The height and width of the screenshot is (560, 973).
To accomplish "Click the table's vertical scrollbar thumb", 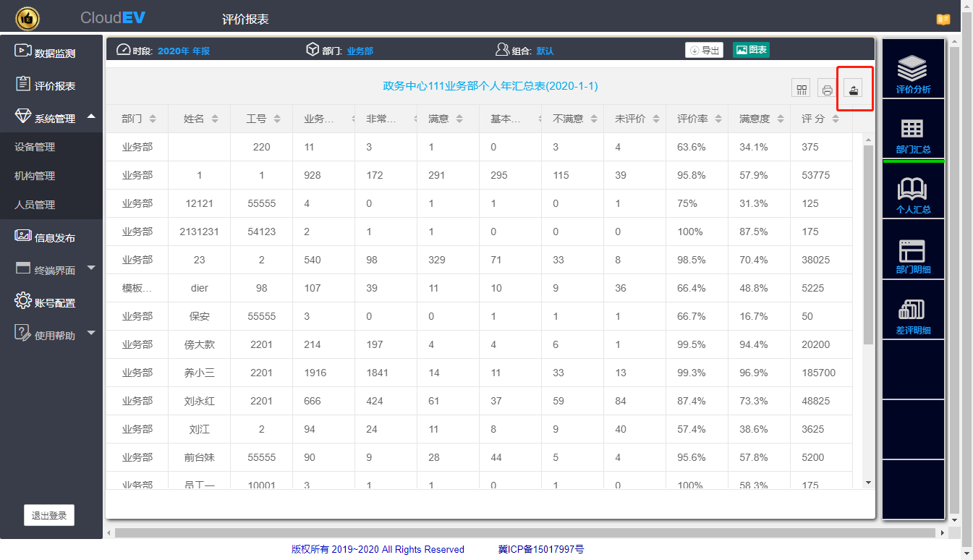I will pyautogui.click(x=868, y=245).
